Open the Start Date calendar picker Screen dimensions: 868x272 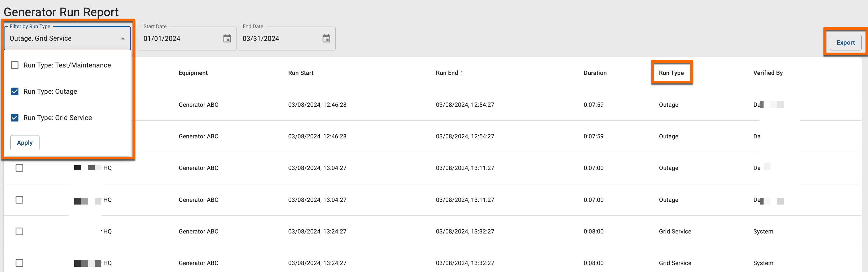[x=227, y=39]
